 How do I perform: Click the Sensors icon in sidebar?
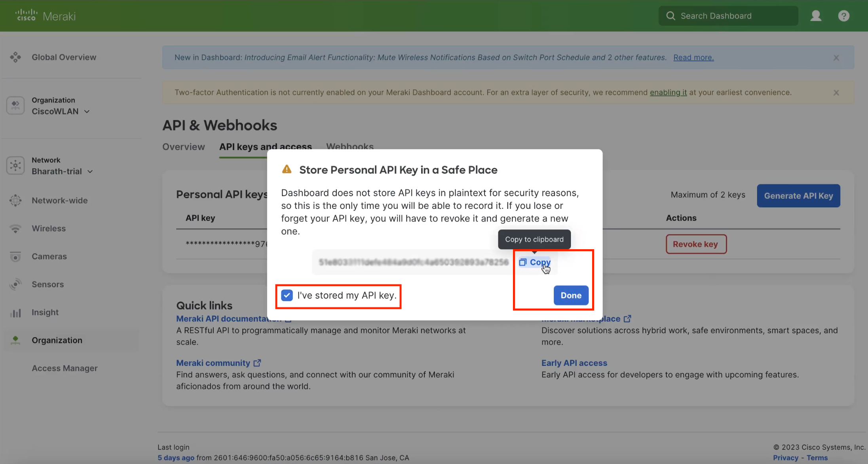tap(15, 284)
